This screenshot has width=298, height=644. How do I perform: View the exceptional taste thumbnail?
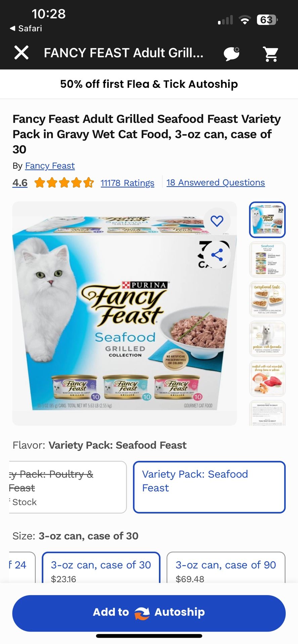(x=267, y=299)
